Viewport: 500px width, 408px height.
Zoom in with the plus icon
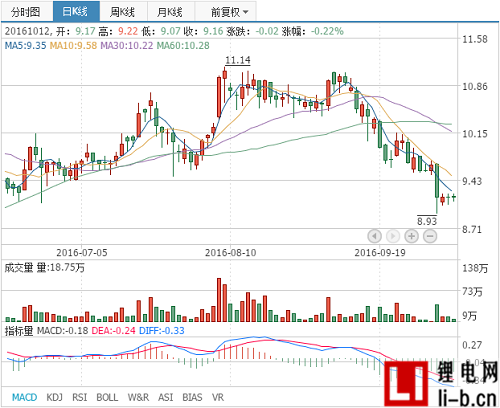tap(412, 236)
